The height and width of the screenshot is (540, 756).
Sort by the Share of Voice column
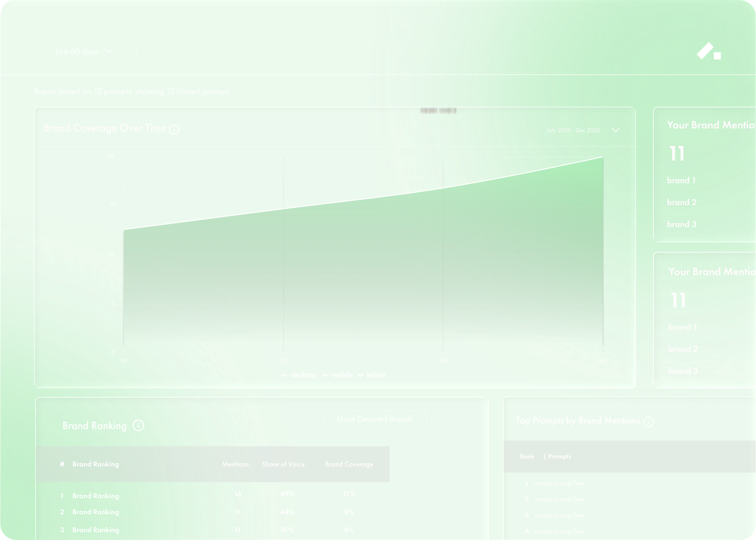pyautogui.click(x=283, y=464)
